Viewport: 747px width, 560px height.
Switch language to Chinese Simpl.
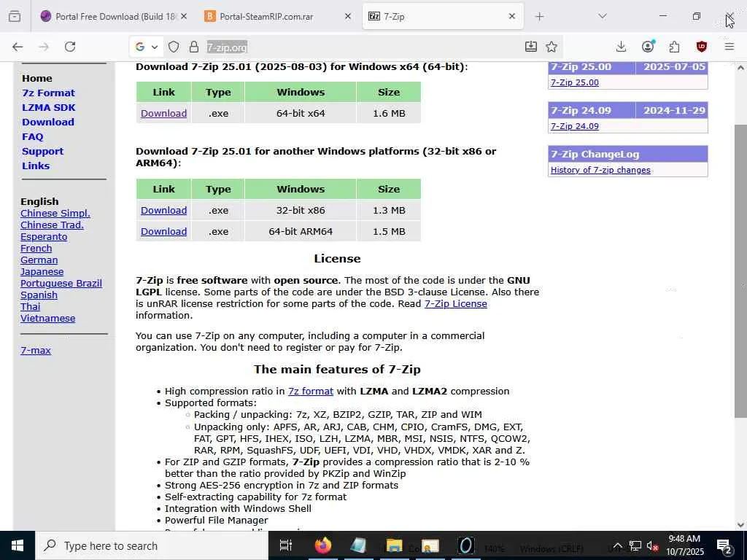coord(55,214)
